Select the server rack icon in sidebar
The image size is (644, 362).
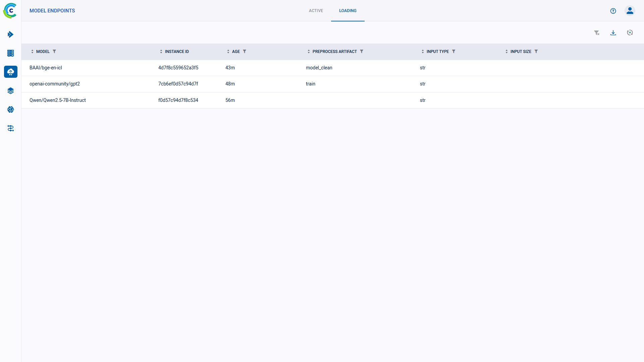coord(10,53)
